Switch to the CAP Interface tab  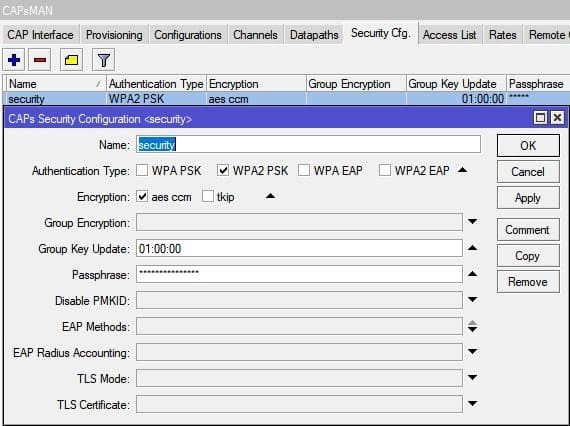point(40,35)
